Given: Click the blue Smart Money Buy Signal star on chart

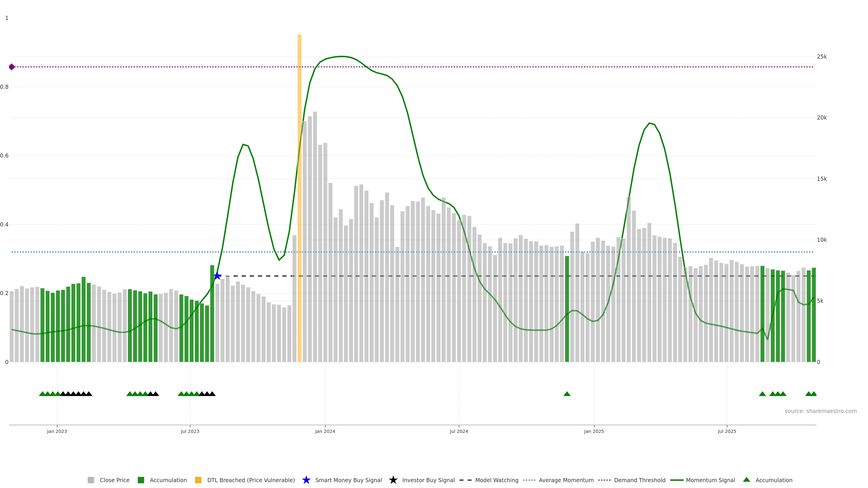Looking at the screenshot, I should (x=217, y=276).
